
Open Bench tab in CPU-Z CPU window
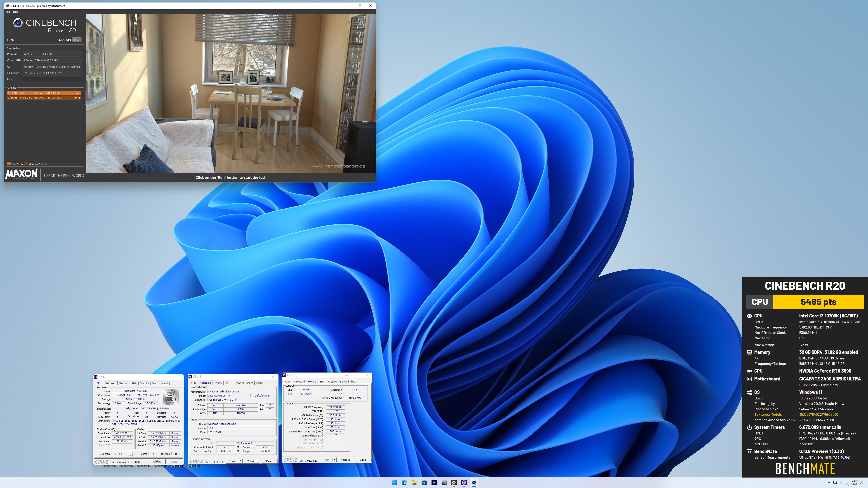pos(155,383)
